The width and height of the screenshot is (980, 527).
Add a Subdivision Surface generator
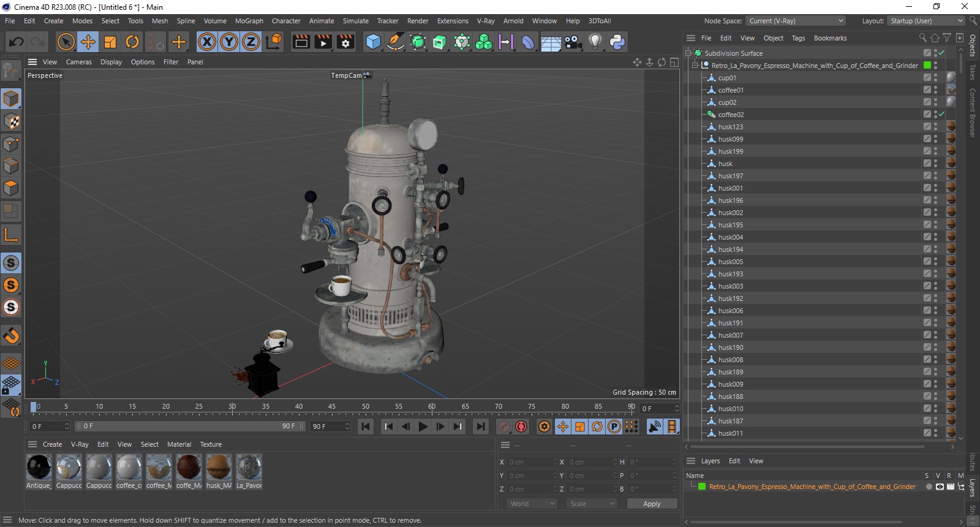[x=418, y=42]
